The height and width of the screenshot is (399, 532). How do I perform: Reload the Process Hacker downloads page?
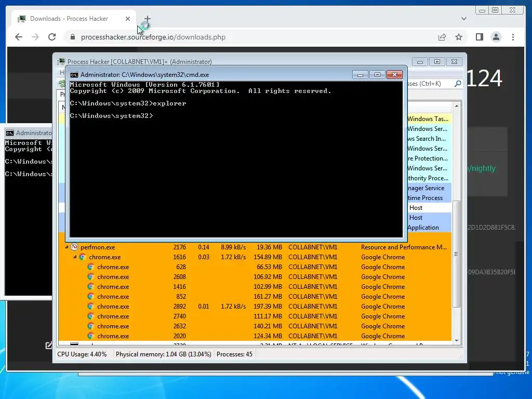click(x=52, y=37)
